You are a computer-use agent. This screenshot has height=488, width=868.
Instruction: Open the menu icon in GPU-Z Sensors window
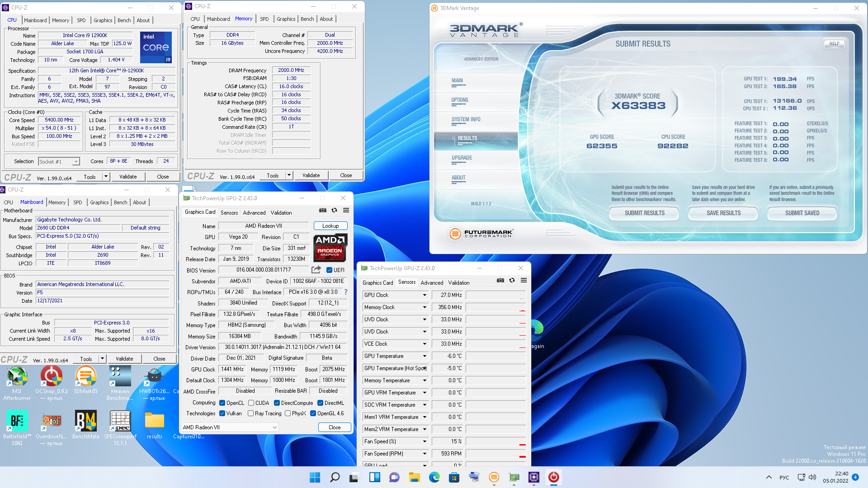(x=524, y=280)
